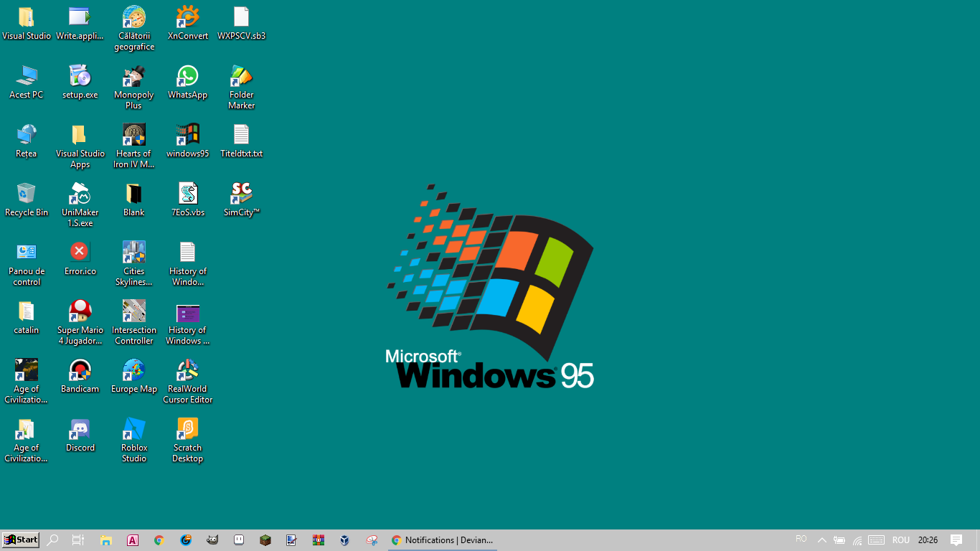Switch to Notifications | Devian... Chrome window
980x551 pixels.
(443, 540)
